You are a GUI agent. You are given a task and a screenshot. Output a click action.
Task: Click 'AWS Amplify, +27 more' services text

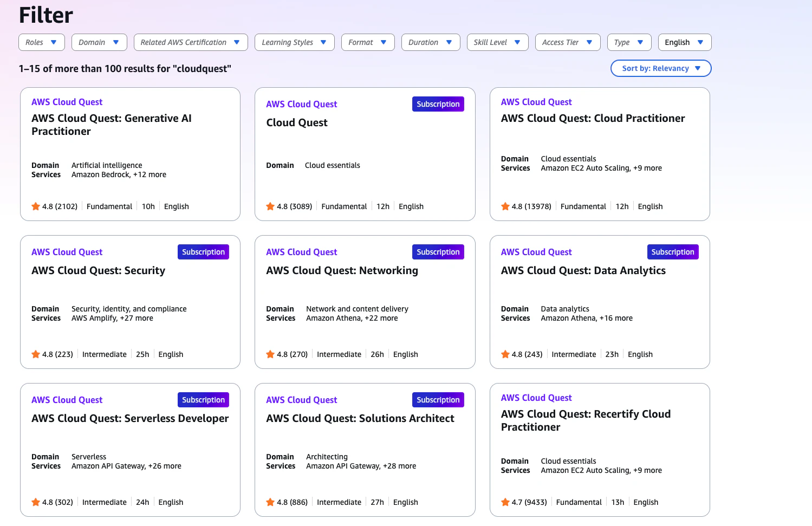(x=112, y=318)
